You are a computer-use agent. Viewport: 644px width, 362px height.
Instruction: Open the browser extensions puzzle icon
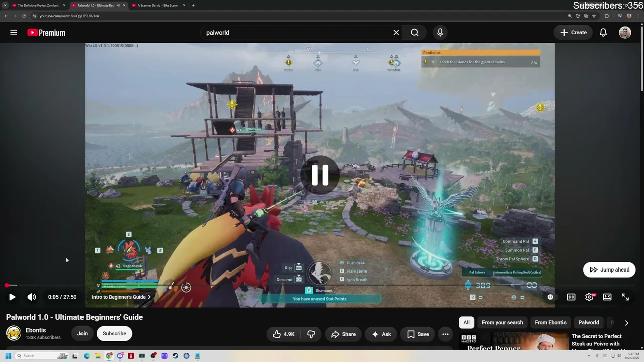pyautogui.click(x=606, y=16)
